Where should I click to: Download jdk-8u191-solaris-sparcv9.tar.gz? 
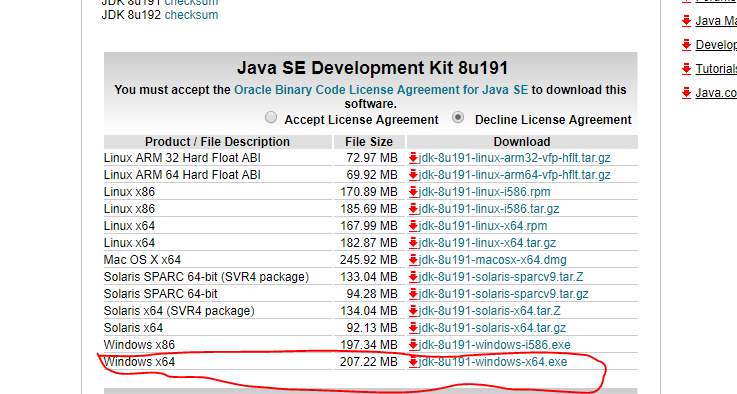(x=503, y=294)
